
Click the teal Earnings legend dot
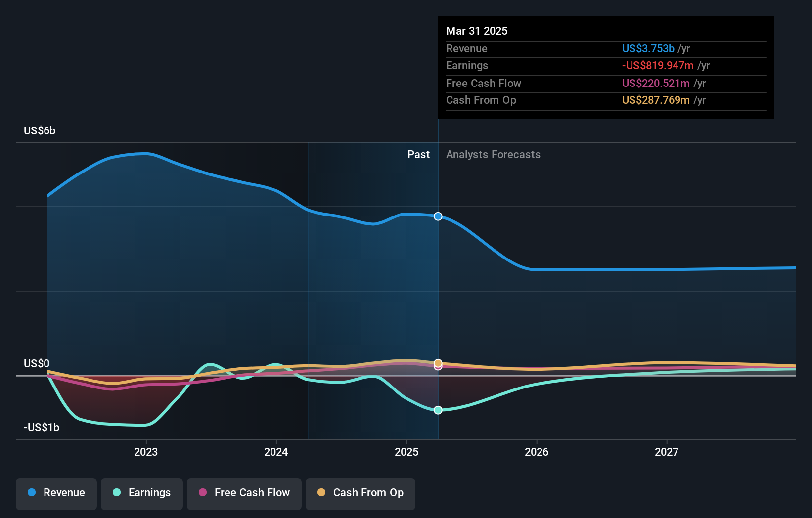117,492
